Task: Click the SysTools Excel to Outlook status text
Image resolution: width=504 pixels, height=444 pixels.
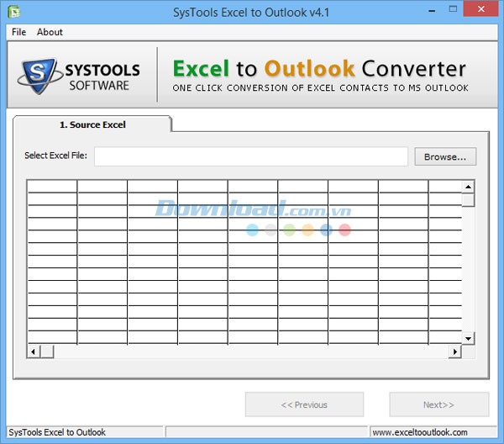Action: click(x=57, y=432)
